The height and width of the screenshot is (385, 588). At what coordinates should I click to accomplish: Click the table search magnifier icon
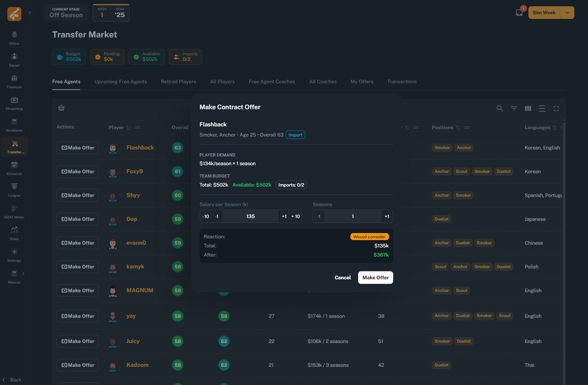(500, 108)
